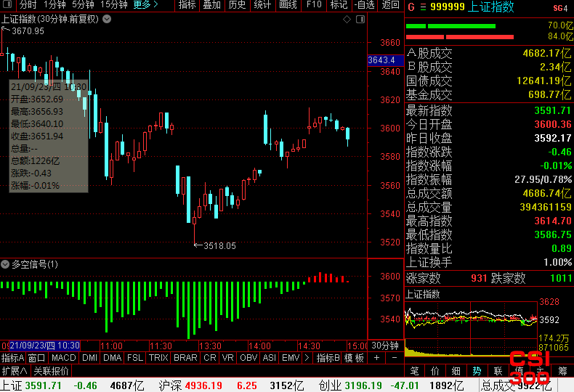Select the 15分钟 period
Viewport: 574px width, 392px height.
[x=114, y=5]
